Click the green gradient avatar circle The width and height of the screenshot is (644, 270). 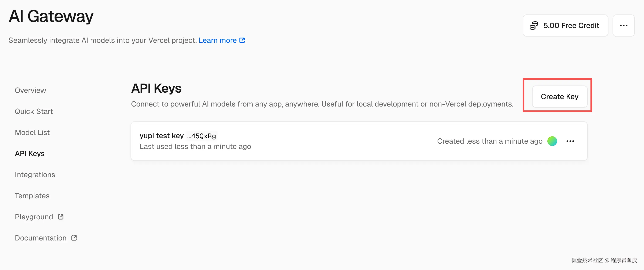(552, 141)
